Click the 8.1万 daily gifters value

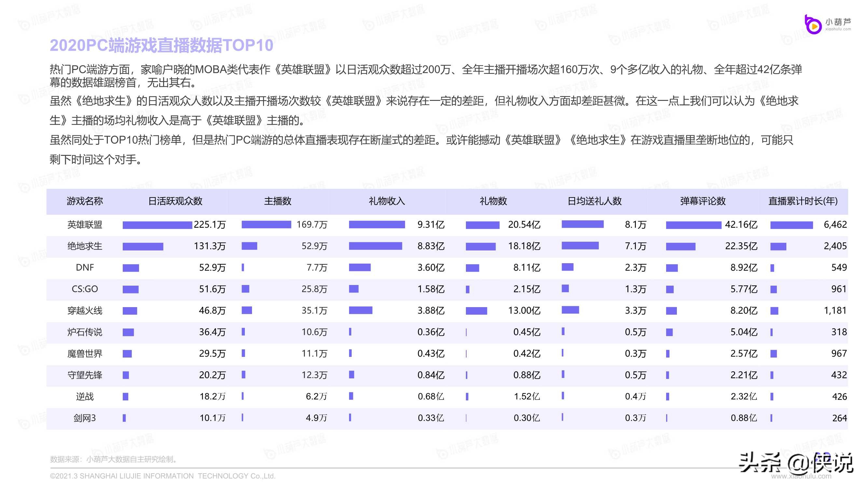pyautogui.click(x=636, y=224)
